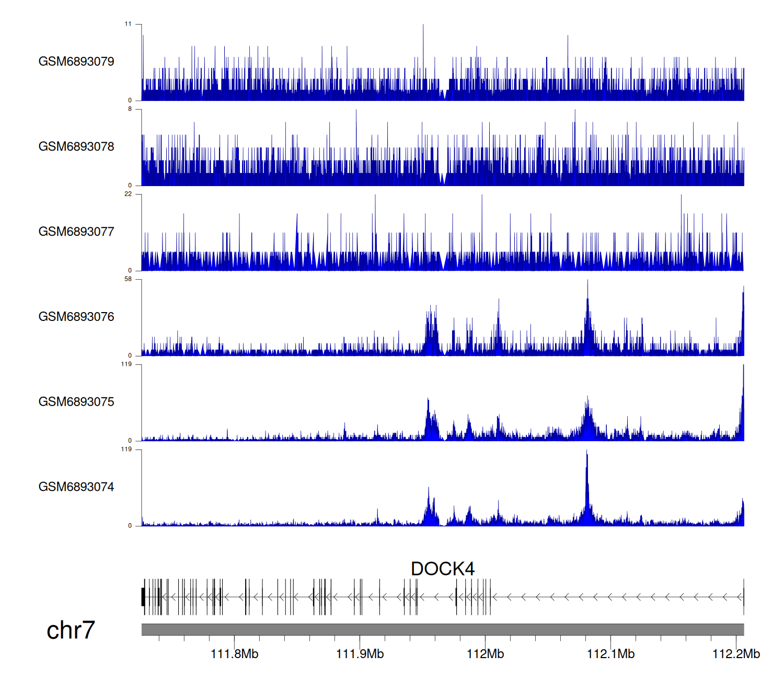Image resolution: width=784 pixels, height=690 pixels.
Task: Click the gray chromosome ideogram bar
Action: pos(442,629)
